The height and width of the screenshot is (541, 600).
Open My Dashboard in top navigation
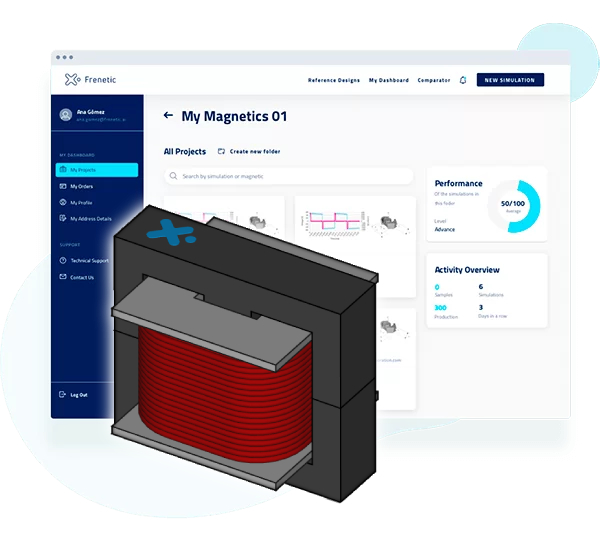pos(389,80)
